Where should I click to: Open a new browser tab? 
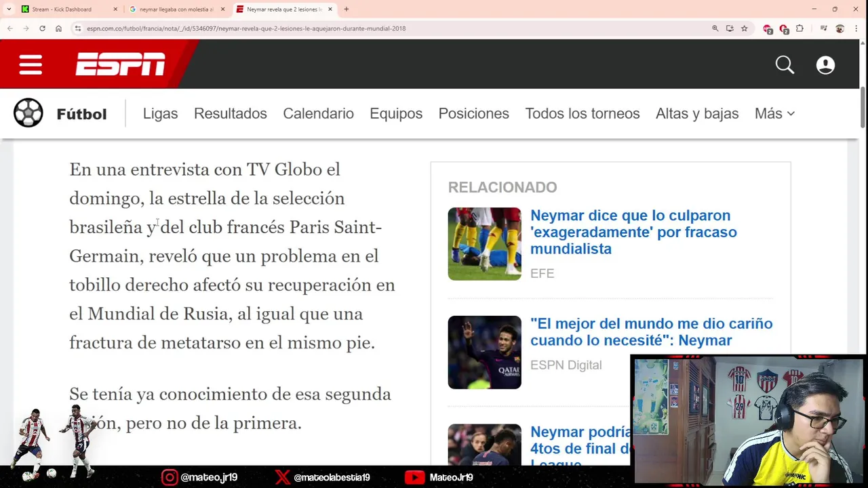[x=347, y=9]
